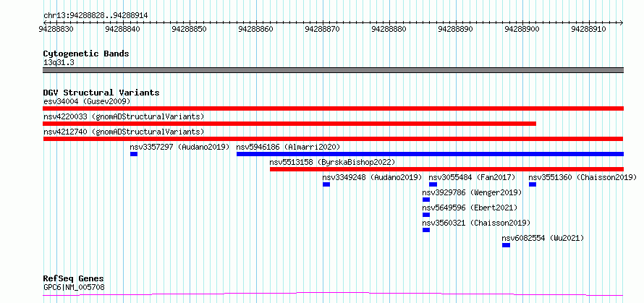Click the Cytogenetic Bands track title
The image size is (644, 303).
click(86, 54)
